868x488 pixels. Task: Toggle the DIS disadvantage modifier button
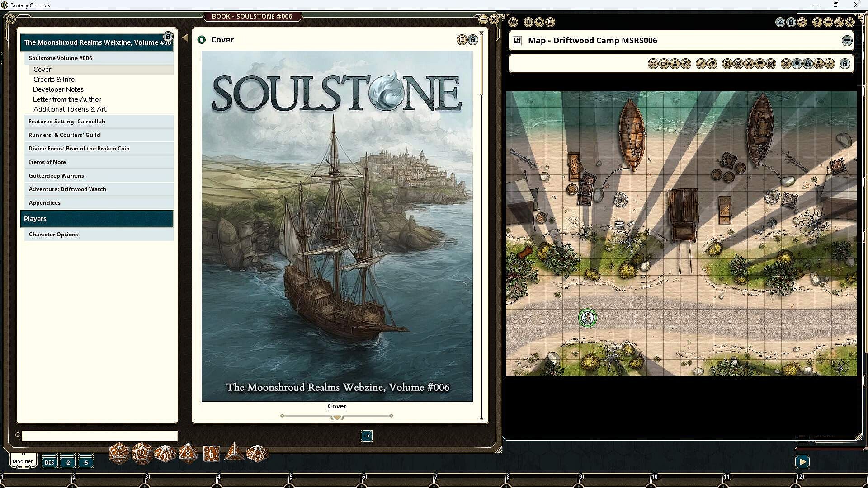(49, 462)
